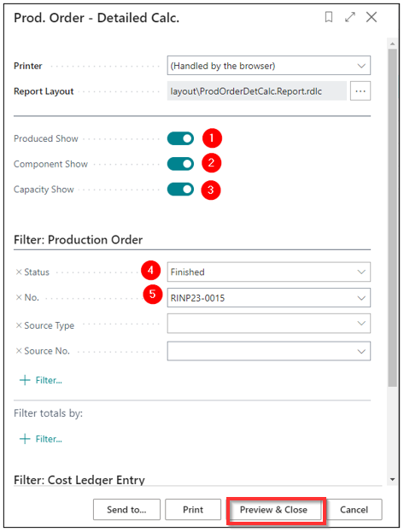
Task: Click the vertical scrollbar thumb
Action: [393, 217]
